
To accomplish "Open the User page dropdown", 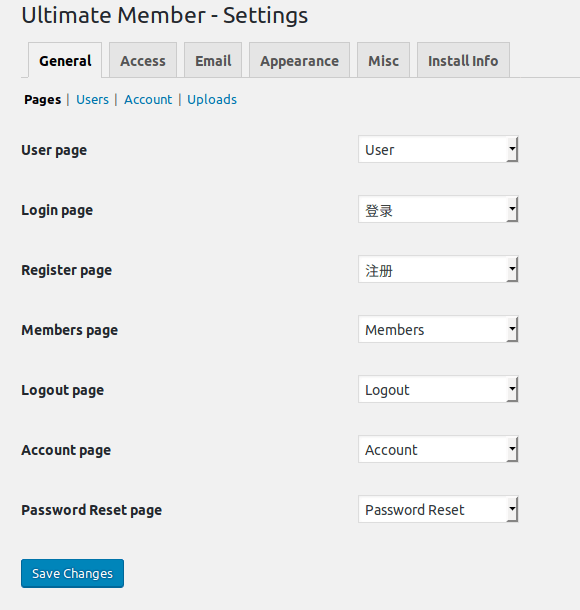I will [x=438, y=149].
